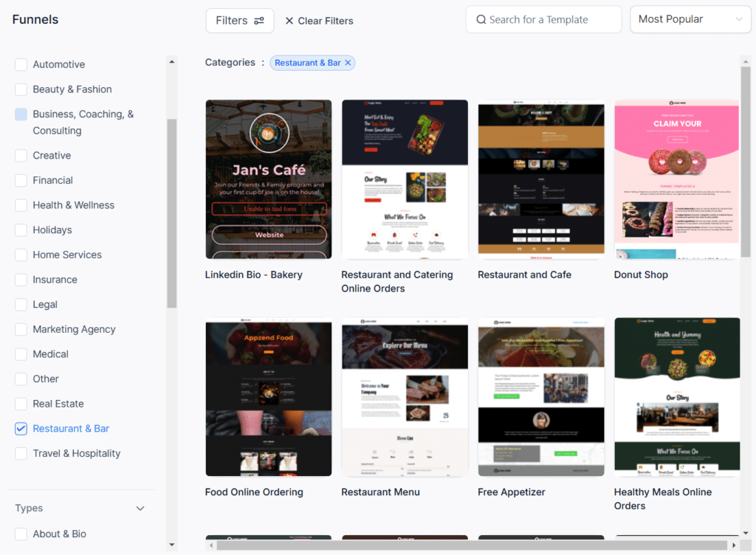Screen dimensions: 756x555
Task: Click the Restaurant Menu title text
Action: pos(380,492)
